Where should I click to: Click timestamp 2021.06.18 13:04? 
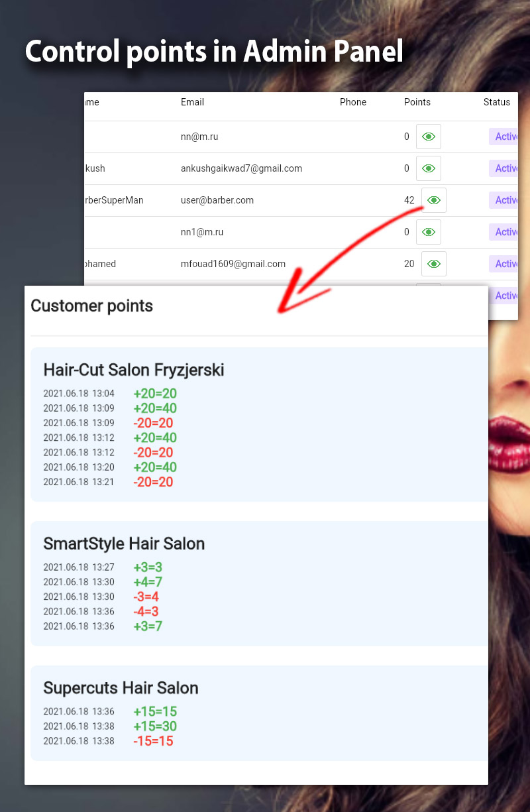coord(79,394)
